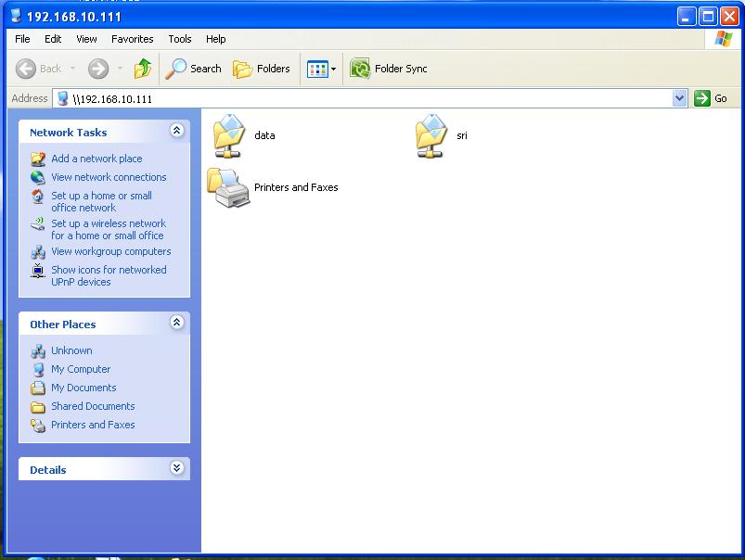This screenshot has height=560, width=745.
Task: Expand the Details panel
Action: (x=177, y=468)
